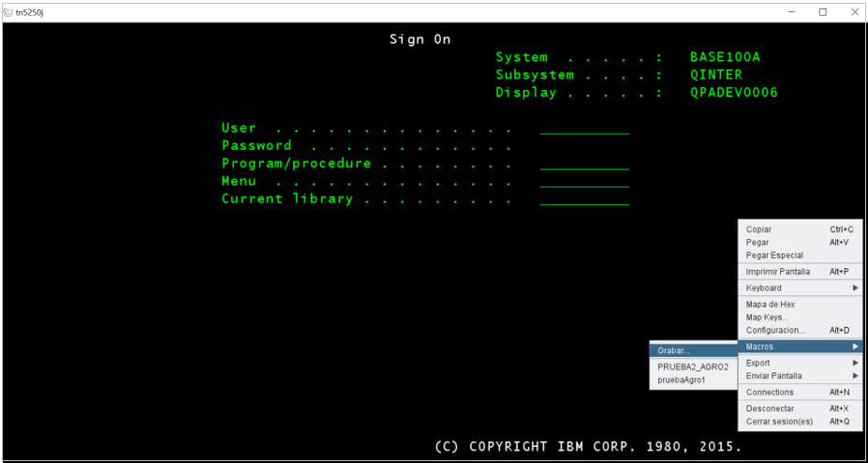Run the pruebaAgro1 macro
Screen dimensions: 868x463
click(x=682, y=381)
